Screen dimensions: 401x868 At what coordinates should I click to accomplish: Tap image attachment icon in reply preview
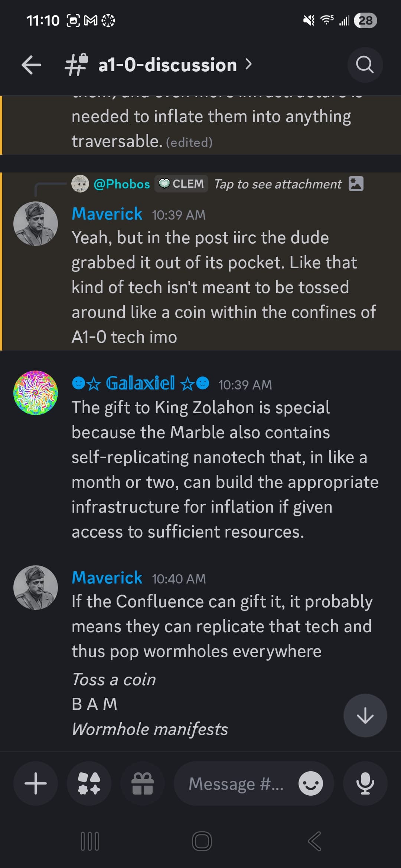click(356, 184)
